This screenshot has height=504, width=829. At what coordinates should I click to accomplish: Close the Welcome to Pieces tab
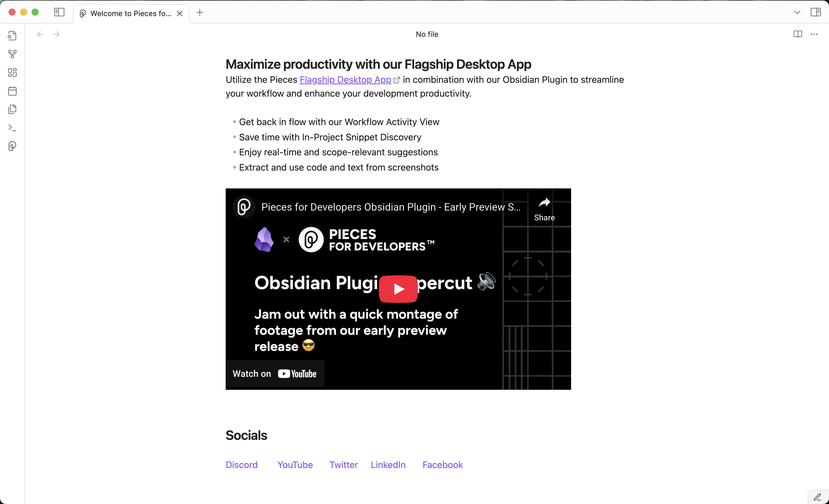coord(180,14)
